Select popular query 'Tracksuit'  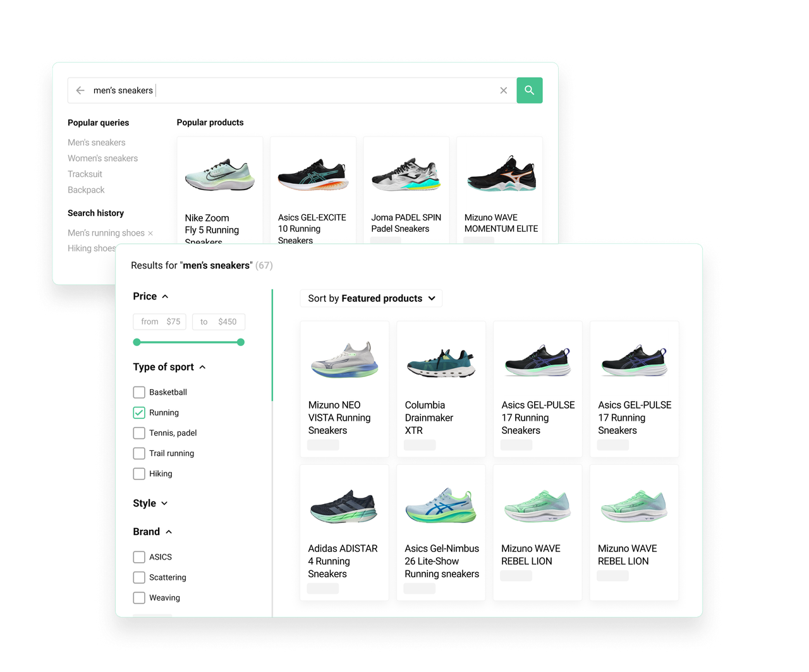[85, 174]
